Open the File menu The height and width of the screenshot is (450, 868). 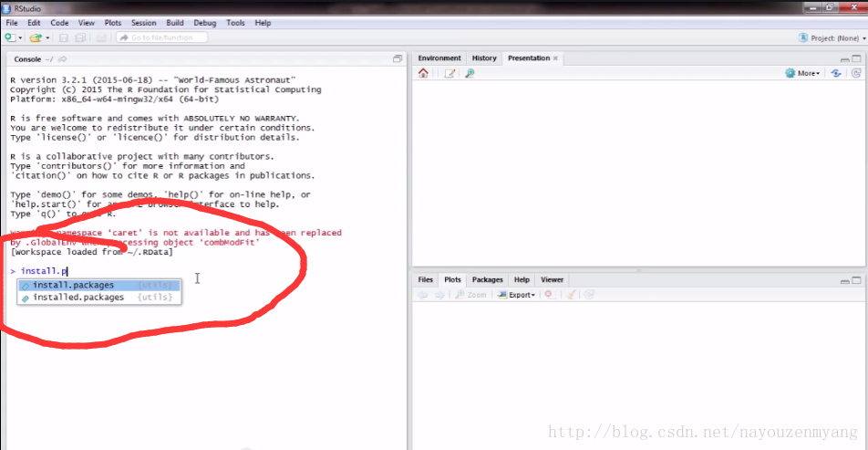point(12,23)
